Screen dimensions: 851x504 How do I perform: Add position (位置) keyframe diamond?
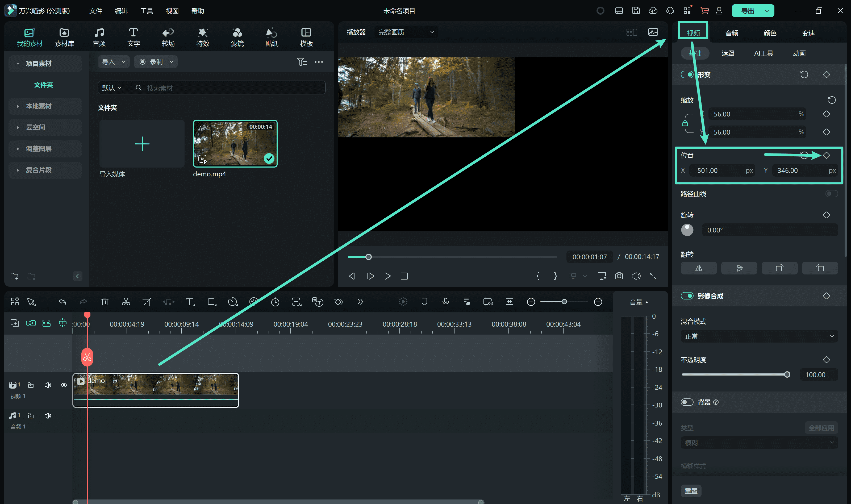pyautogui.click(x=826, y=156)
